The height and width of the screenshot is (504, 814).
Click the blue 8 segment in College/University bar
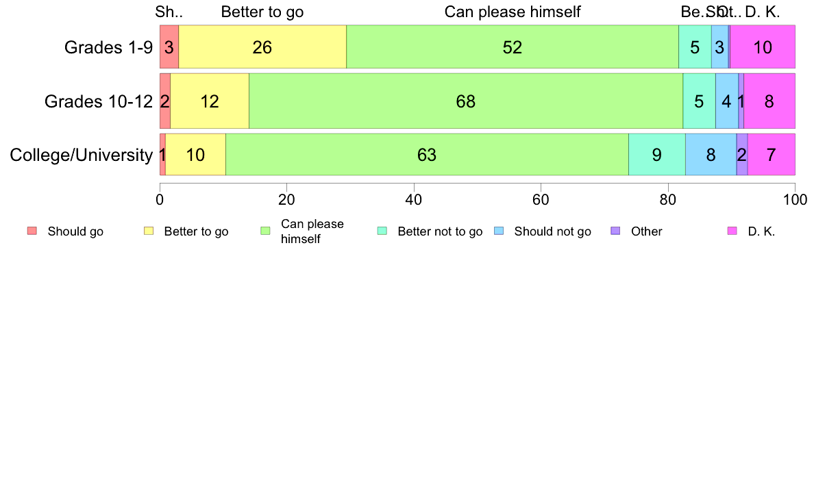[711, 155]
